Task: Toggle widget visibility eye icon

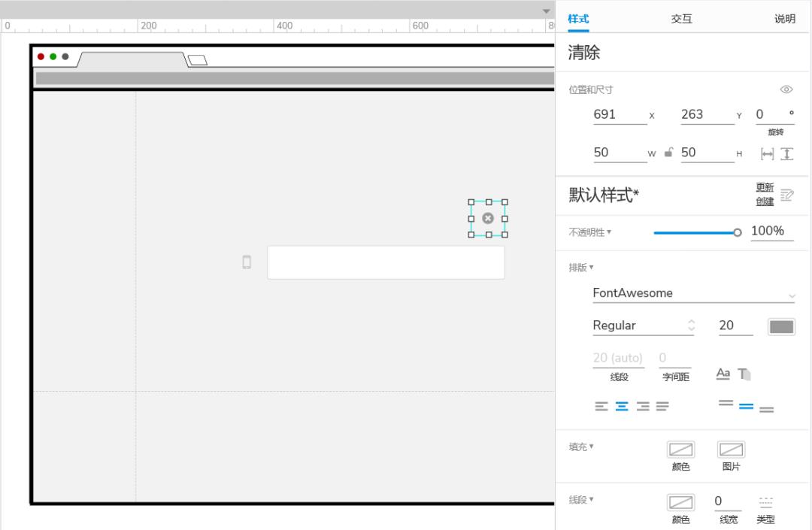Action: [786, 89]
